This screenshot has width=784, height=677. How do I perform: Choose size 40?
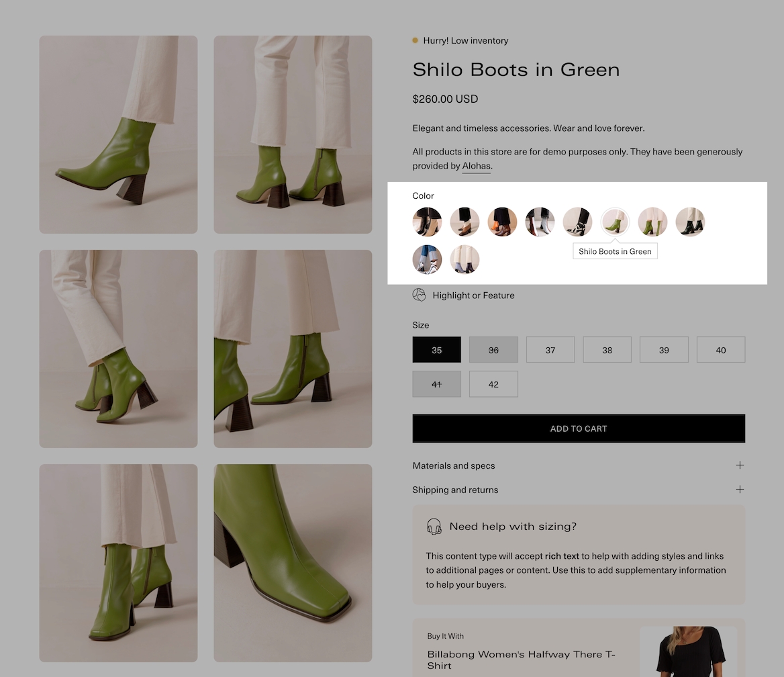point(721,350)
